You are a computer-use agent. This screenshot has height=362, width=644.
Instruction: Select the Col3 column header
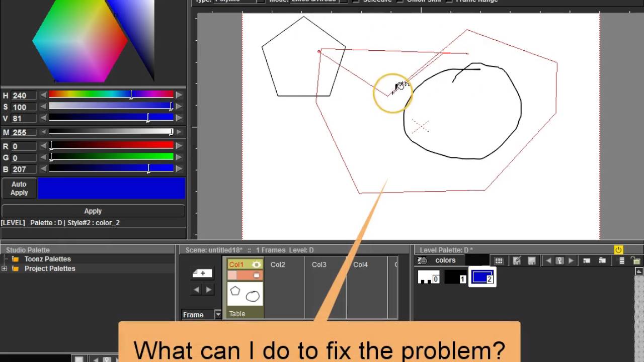tap(319, 264)
